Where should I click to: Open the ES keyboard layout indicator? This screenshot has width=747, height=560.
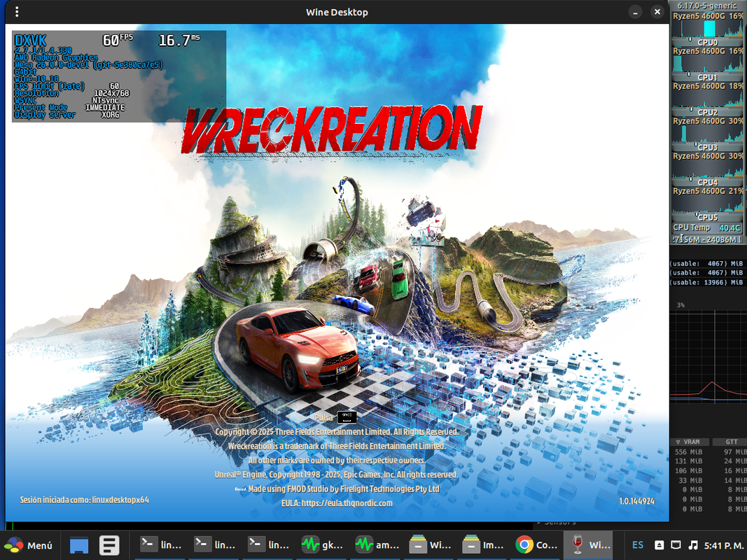(638, 545)
